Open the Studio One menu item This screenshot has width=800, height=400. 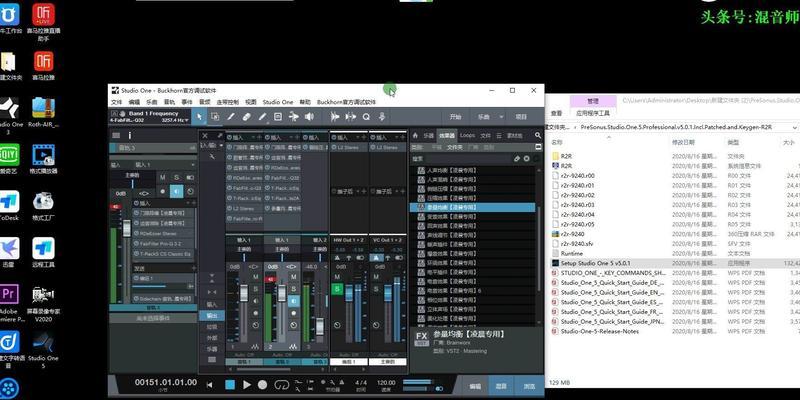278,102
